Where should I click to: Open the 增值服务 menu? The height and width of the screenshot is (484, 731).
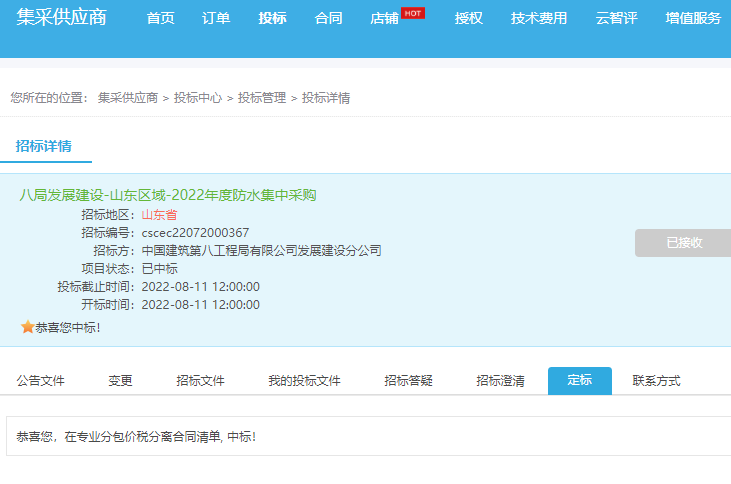693,18
